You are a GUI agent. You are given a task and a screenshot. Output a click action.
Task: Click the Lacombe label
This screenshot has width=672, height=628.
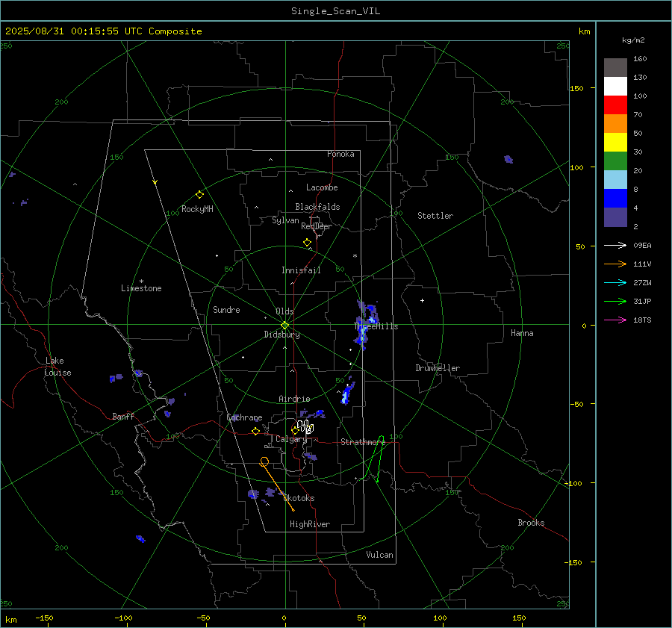322,187
